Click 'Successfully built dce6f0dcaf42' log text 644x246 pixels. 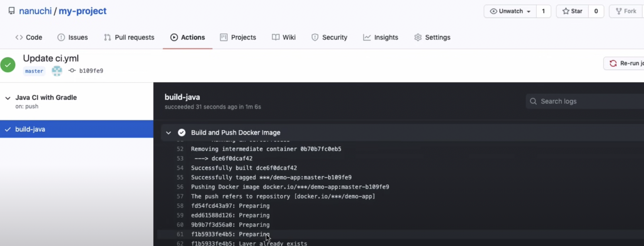[x=244, y=168]
